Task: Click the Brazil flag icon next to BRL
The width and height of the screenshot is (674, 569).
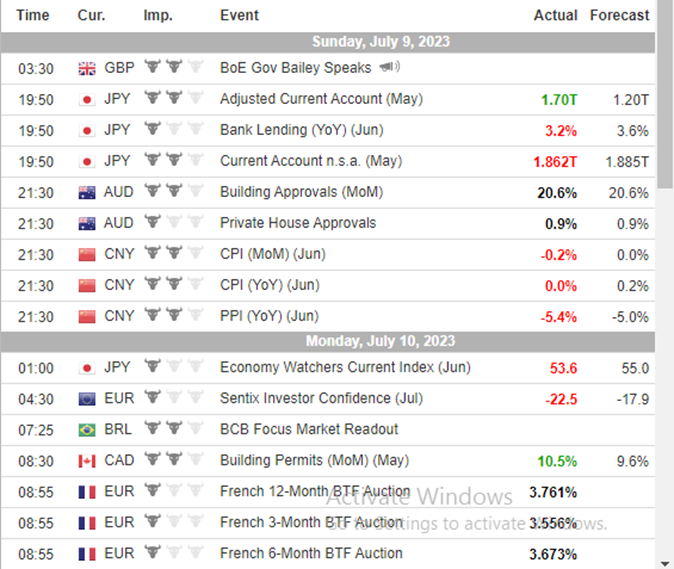Action: point(86,430)
